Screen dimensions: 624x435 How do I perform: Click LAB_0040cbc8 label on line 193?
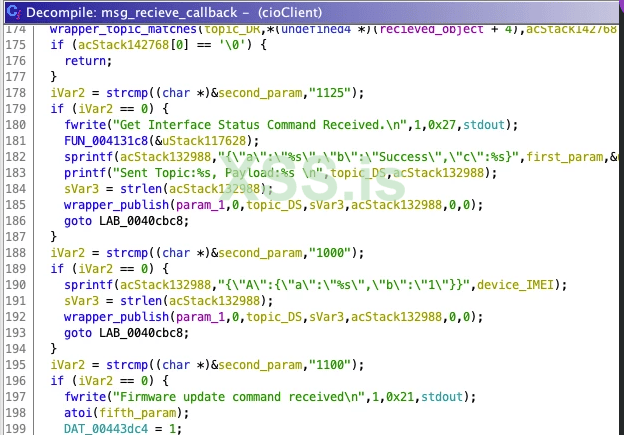click(141, 333)
